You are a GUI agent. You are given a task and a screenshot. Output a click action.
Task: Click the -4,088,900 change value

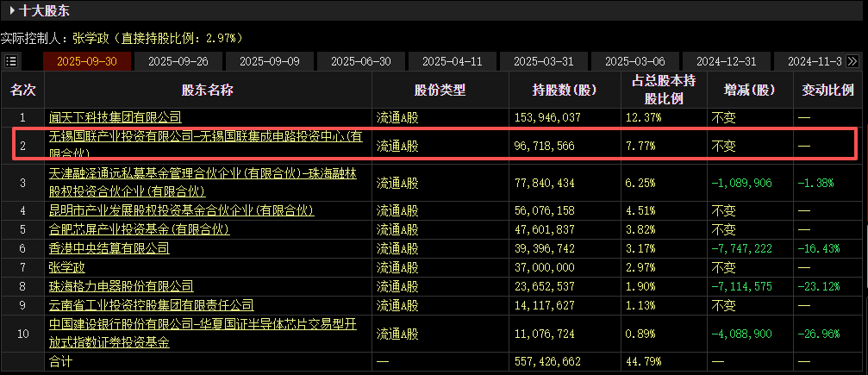coord(742,334)
